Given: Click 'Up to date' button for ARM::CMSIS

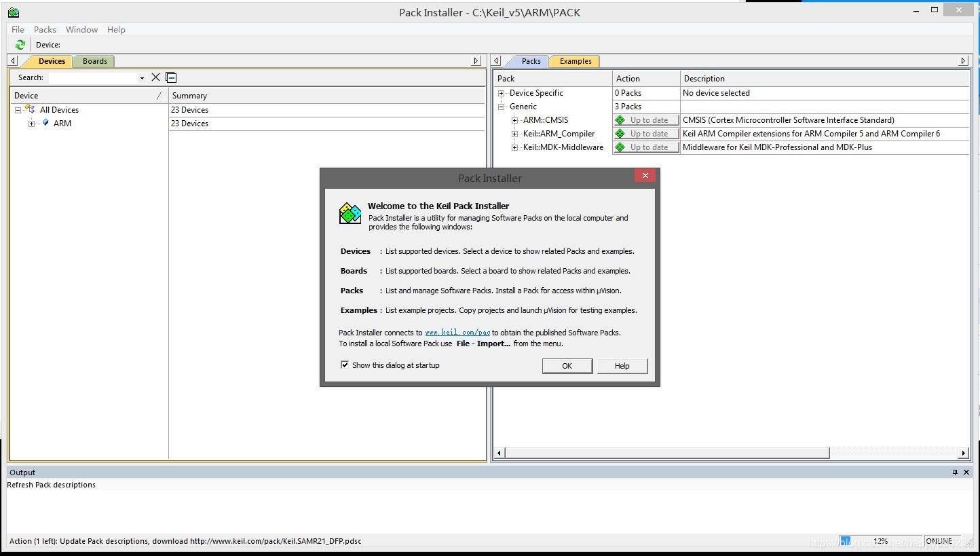Looking at the screenshot, I should pyautogui.click(x=646, y=120).
